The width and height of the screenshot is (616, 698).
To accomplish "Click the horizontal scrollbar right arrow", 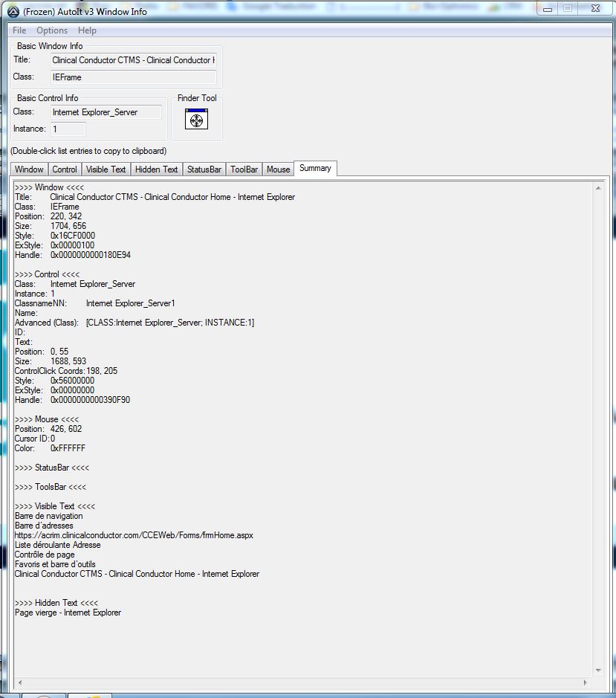I will pyautogui.click(x=586, y=682).
